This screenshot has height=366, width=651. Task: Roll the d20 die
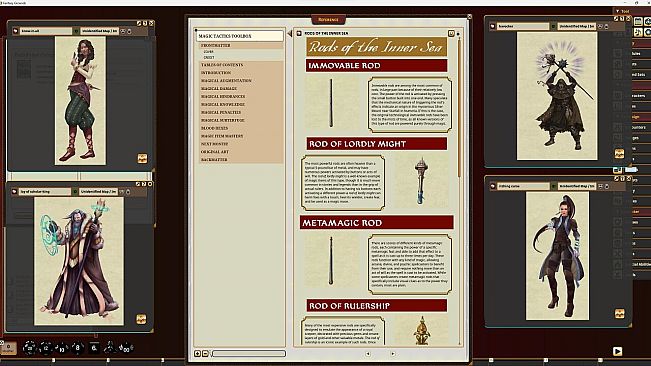29,348
